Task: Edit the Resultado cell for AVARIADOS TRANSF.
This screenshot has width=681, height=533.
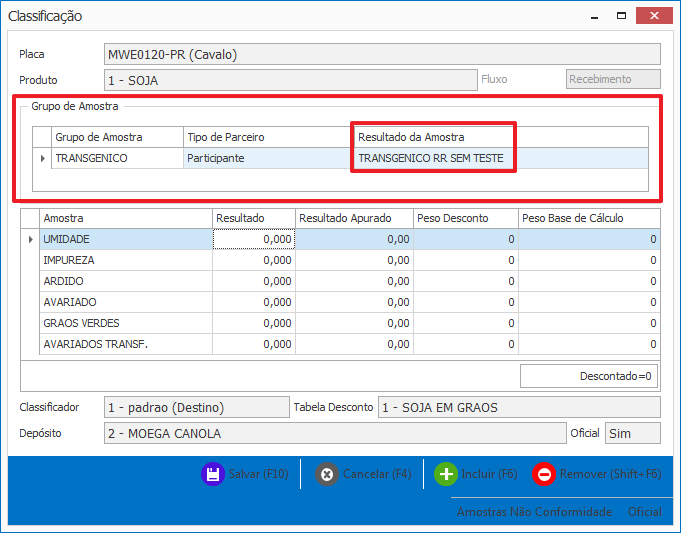Action: pos(254,344)
